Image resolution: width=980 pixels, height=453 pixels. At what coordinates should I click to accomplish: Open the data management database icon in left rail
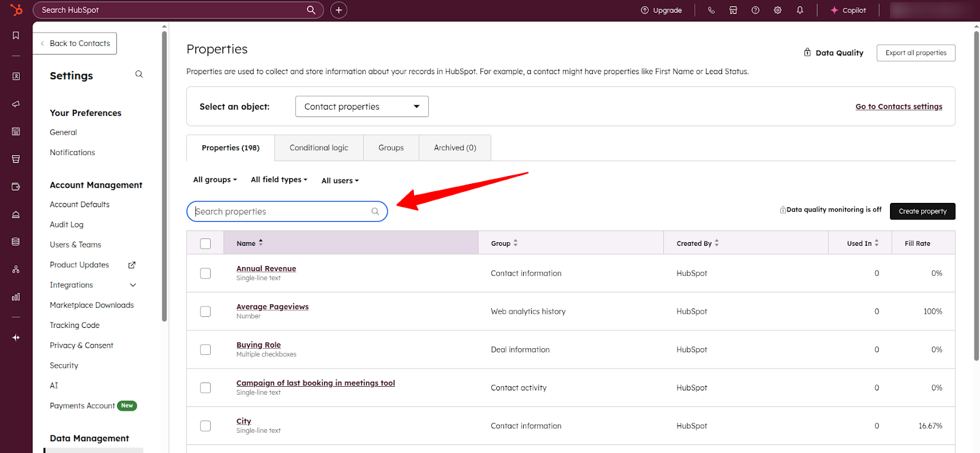16,242
